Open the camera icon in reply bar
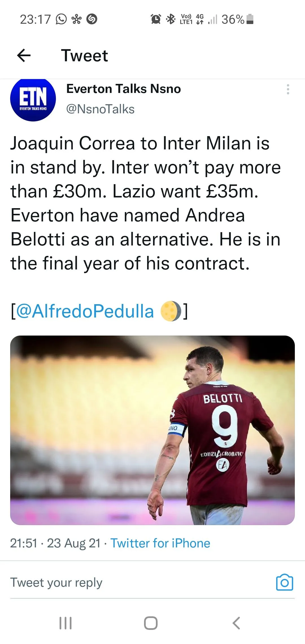 284,582
